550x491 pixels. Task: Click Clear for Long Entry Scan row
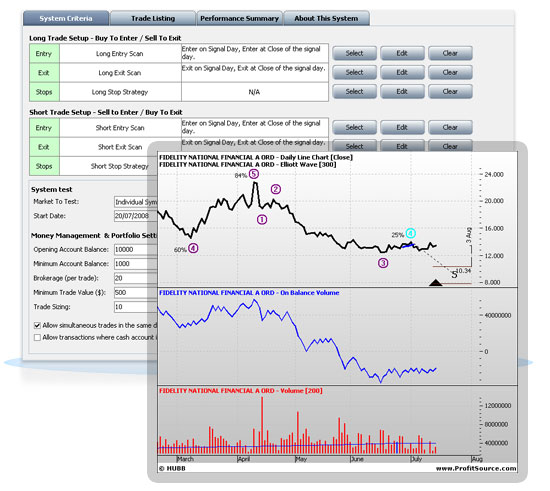click(450, 53)
